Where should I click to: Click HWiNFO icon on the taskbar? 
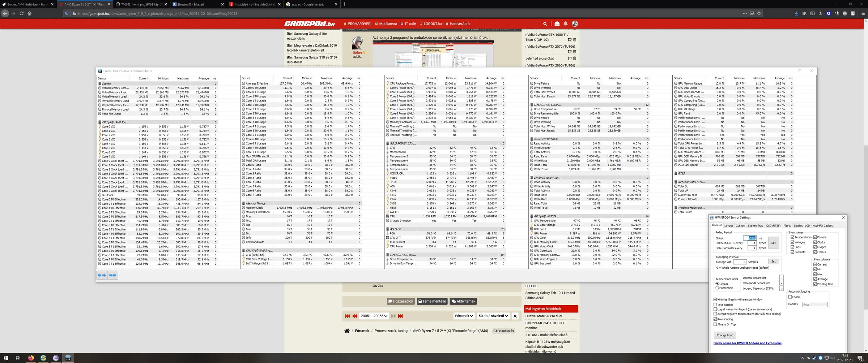(68, 358)
